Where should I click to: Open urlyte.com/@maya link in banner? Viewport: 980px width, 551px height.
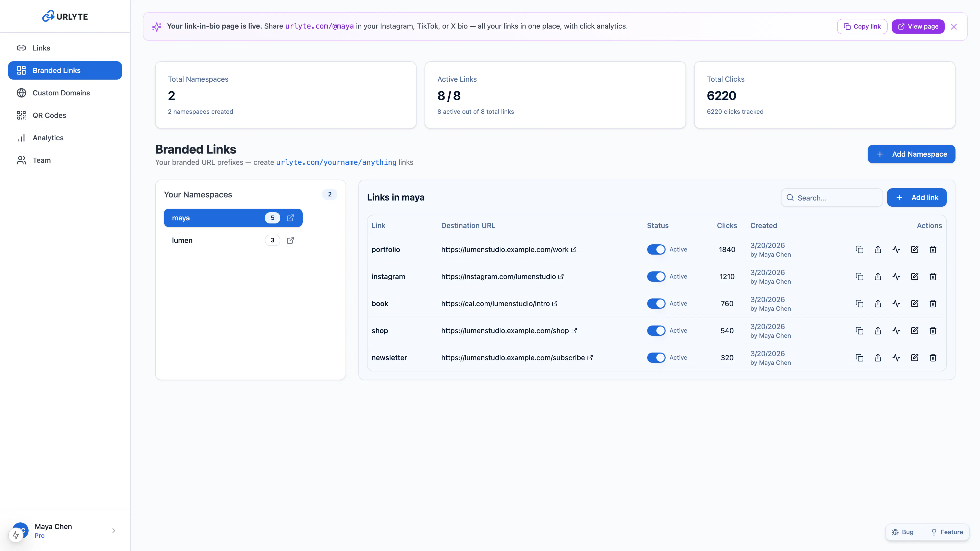(x=319, y=26)
